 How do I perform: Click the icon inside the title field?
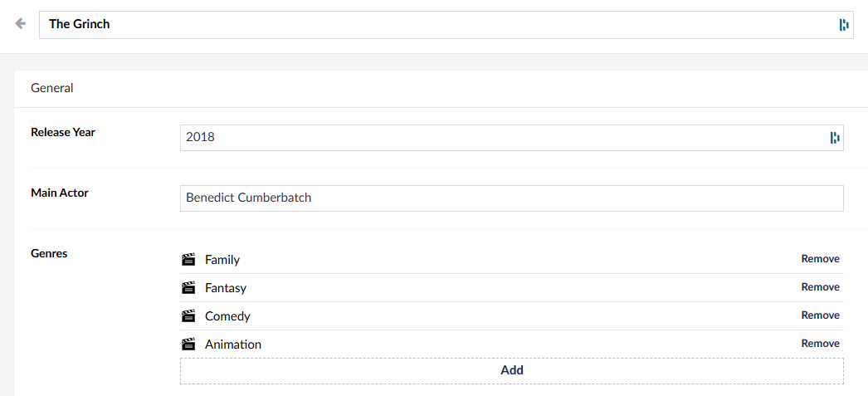pos(844,24)
